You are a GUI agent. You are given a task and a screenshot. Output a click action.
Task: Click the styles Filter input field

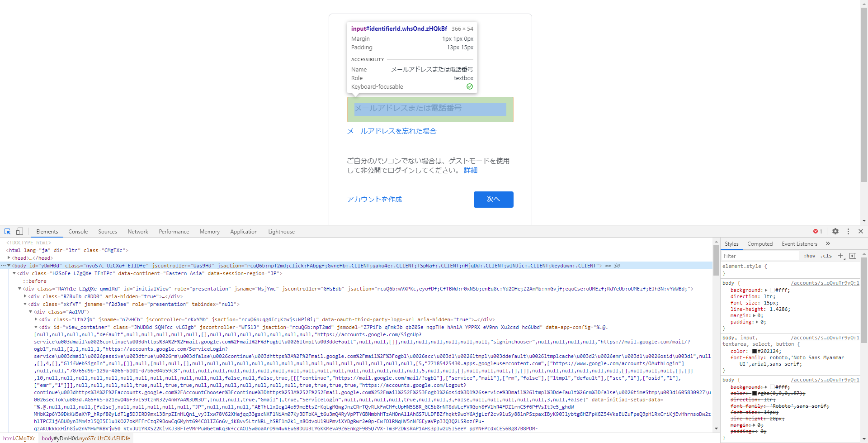tap(760, 256)
